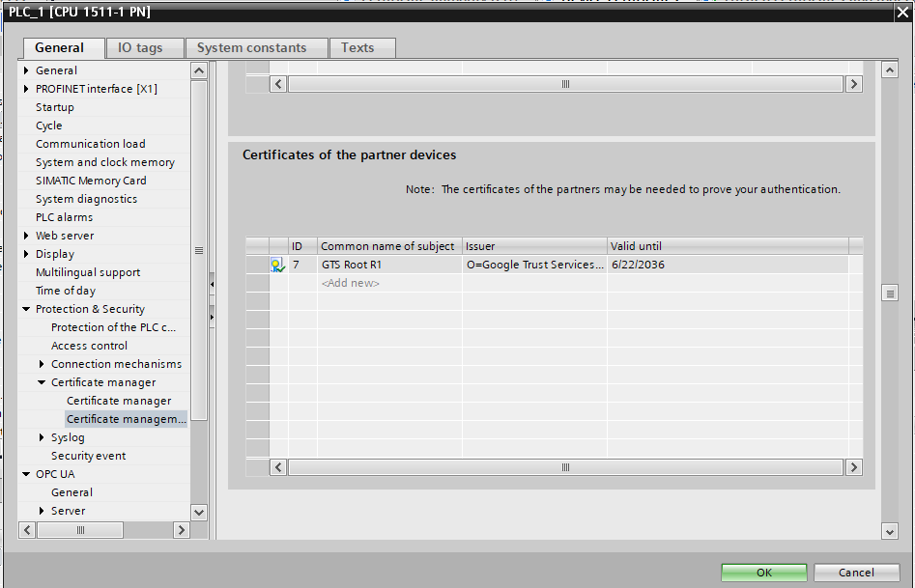Click the GTS Root R1 certificate icon
This screenshot has width=915, height=588.
(x=278, y=265)
